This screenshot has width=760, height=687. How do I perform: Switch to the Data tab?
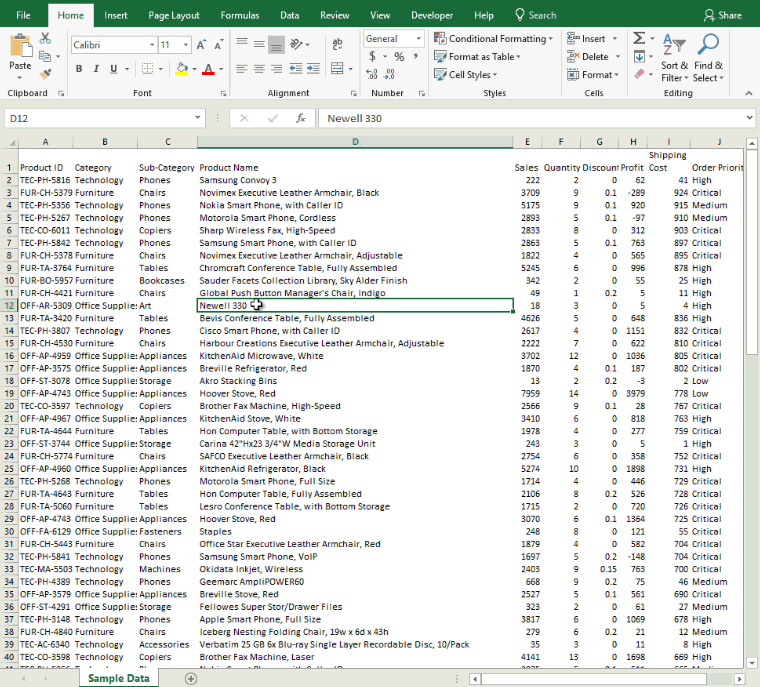coord(289,15)
